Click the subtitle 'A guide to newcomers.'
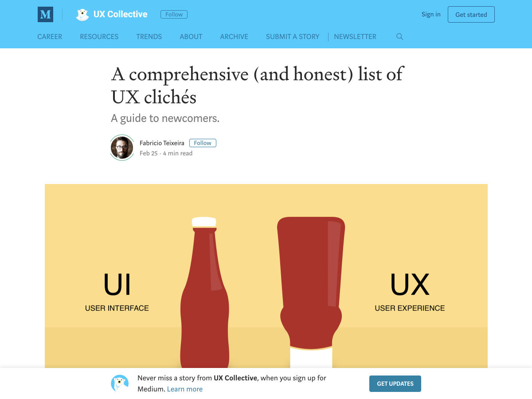Image resolution: width=532 pixels, height=399 pixels. click(165, 118)
